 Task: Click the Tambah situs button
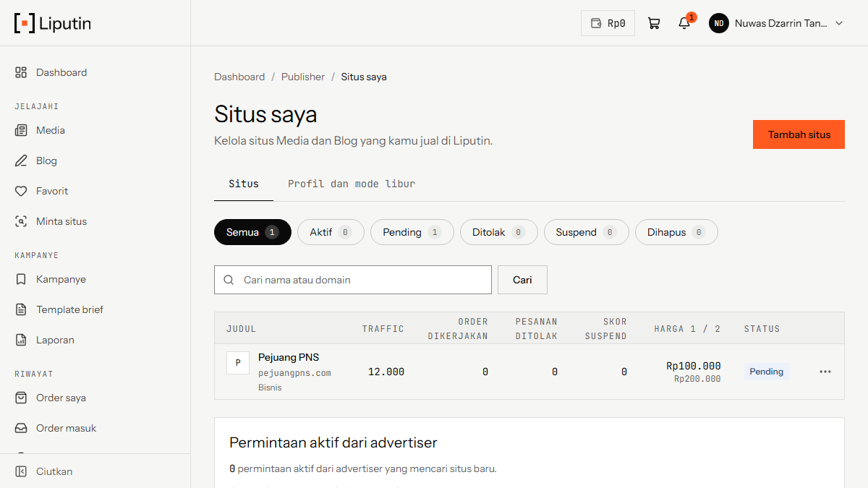pyautogui.click(x=799, y=134)
